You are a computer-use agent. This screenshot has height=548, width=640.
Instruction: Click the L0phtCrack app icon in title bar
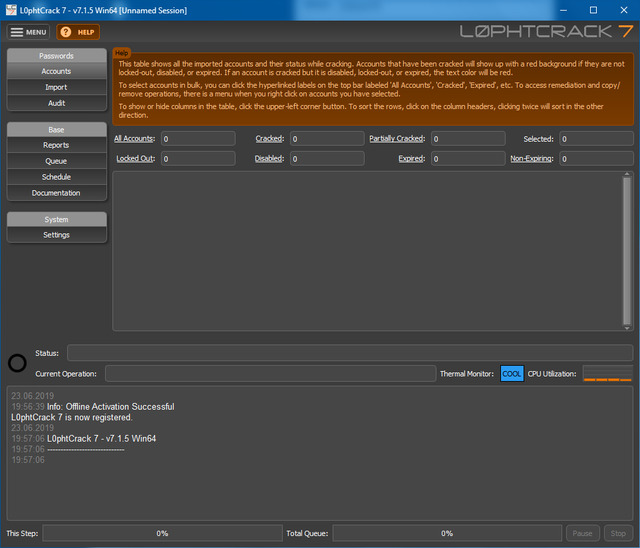point(11,10)
